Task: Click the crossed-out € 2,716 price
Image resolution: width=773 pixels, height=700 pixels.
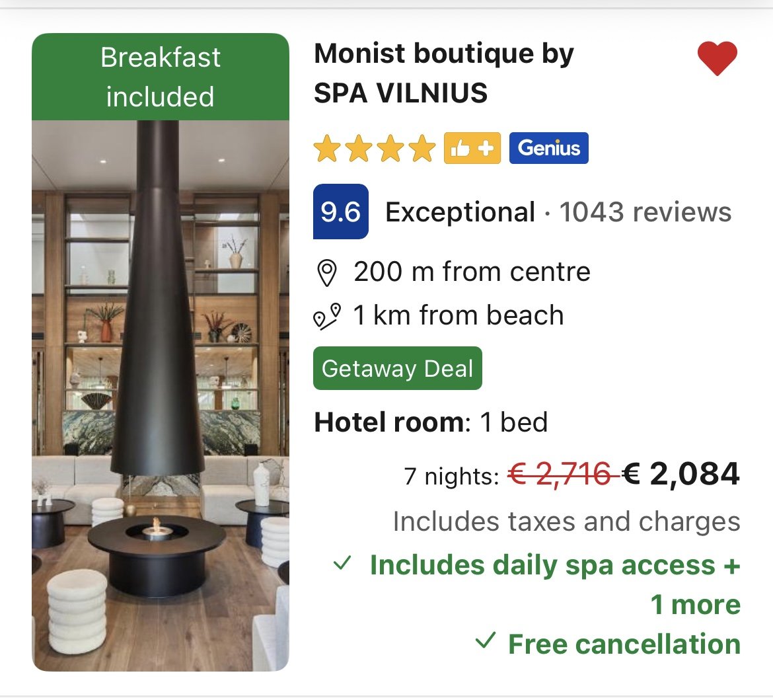Action: pos(562,474)
